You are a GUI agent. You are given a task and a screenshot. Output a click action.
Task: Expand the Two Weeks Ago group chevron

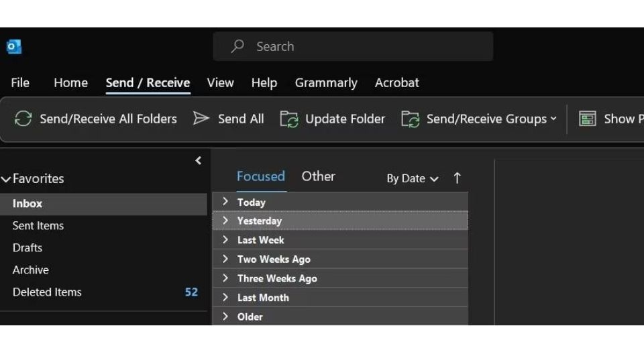click(x=225, y=259)
